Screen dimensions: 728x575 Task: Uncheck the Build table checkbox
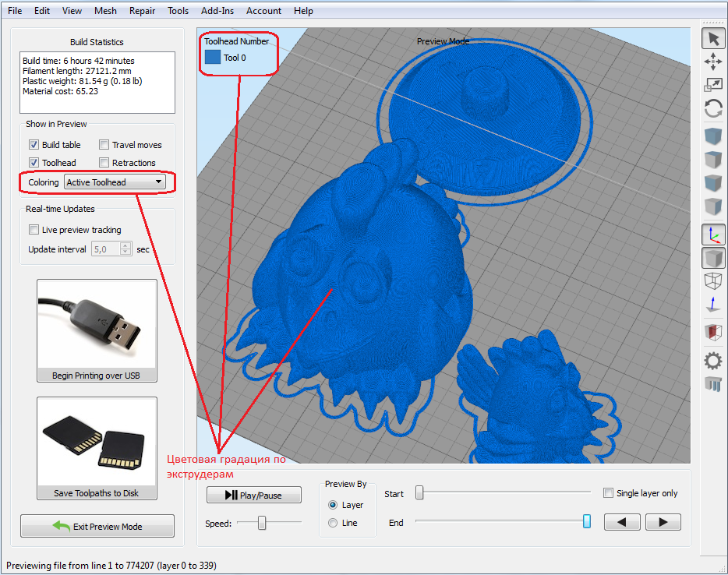tap(34, 144)
